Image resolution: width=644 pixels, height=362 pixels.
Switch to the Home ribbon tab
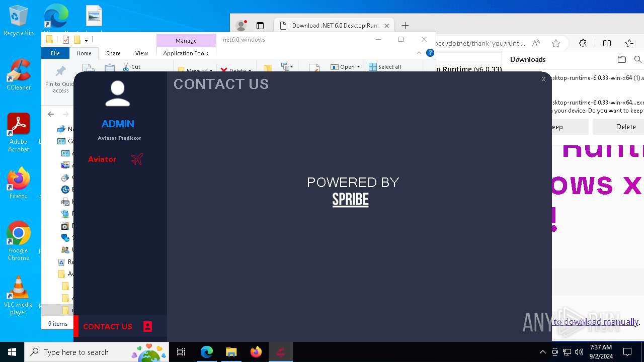[84, 53]
